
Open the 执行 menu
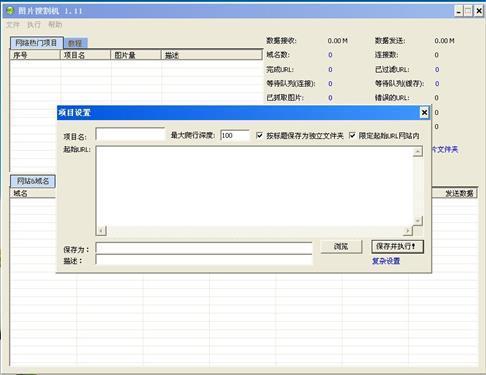click(x=34, y=25)
